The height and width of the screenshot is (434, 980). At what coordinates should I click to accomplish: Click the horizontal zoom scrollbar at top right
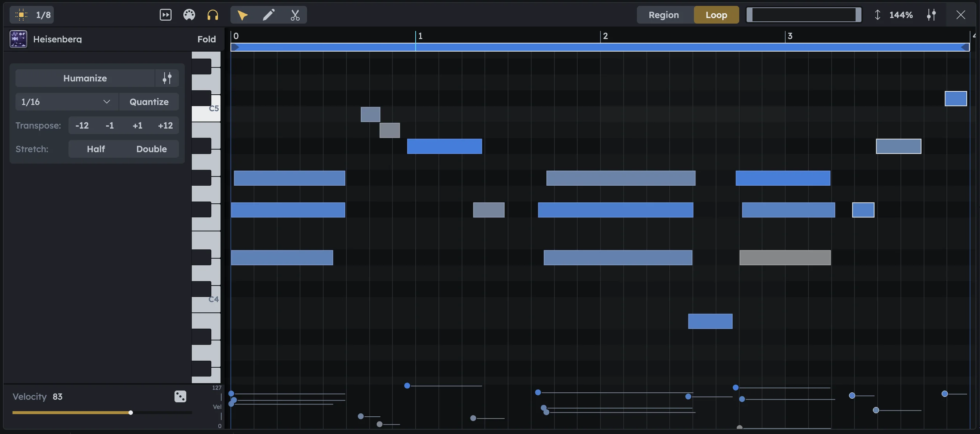tap(804, 15)
